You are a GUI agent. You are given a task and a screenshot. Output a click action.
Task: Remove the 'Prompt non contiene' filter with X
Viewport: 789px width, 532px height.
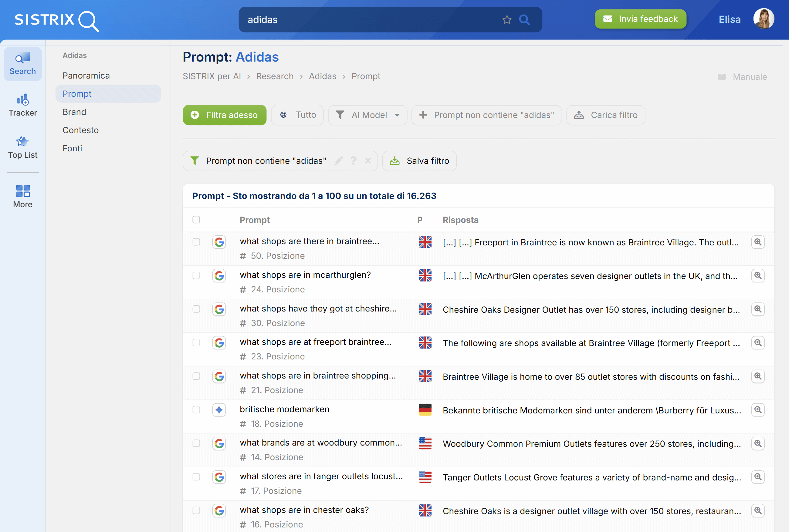click(x=368, y=161)
